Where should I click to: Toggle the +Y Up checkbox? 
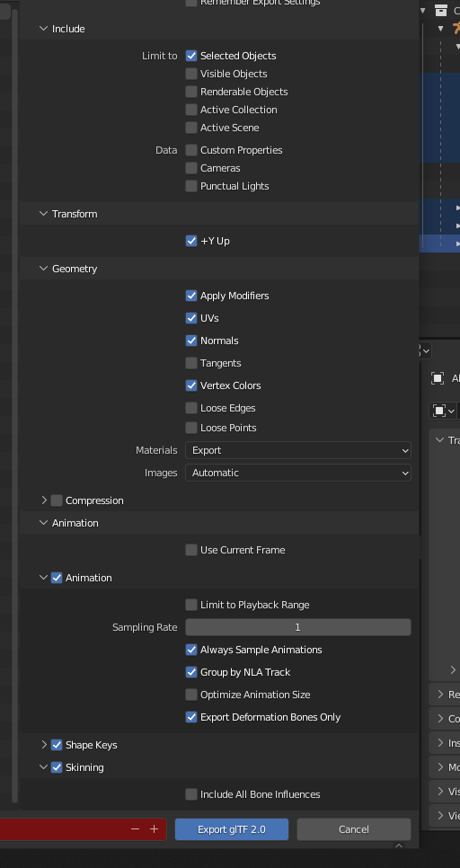point(191,241)
